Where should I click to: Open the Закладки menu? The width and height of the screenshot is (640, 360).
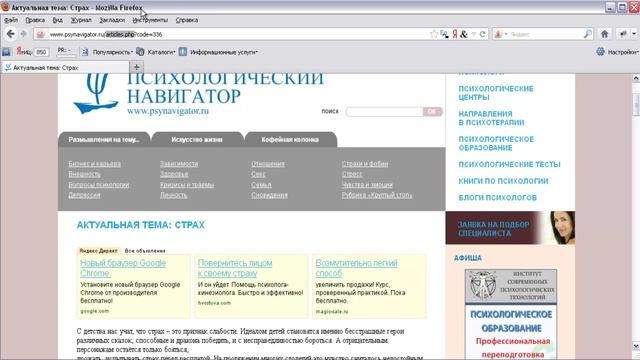112,20
